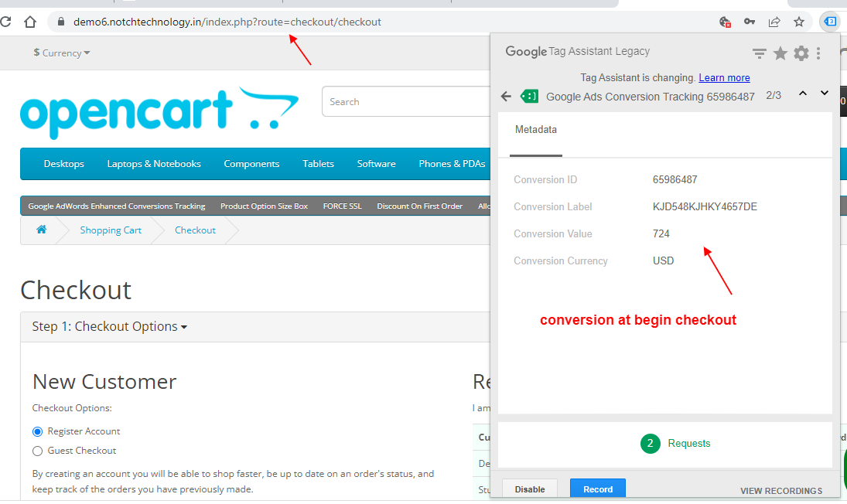
Task: Click the password key icon in address bar
Action: coord(750,22)
